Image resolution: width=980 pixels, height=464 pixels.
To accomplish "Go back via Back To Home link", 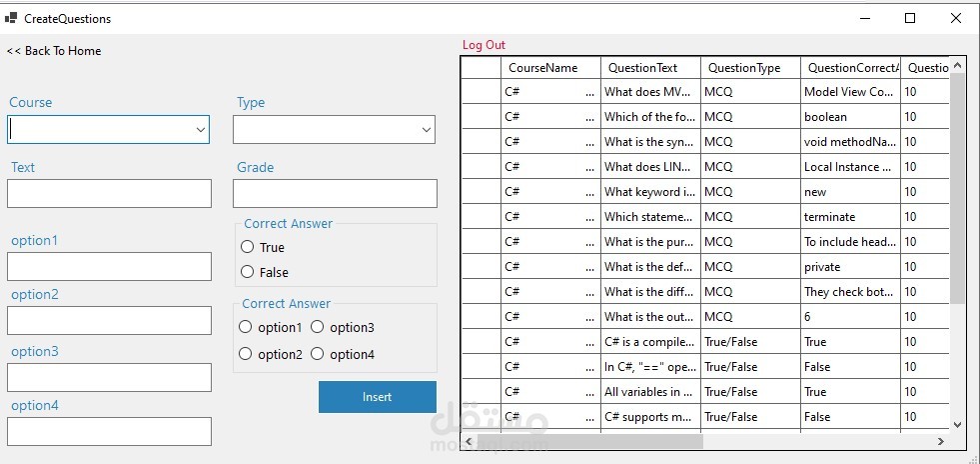I will point(54,51).
